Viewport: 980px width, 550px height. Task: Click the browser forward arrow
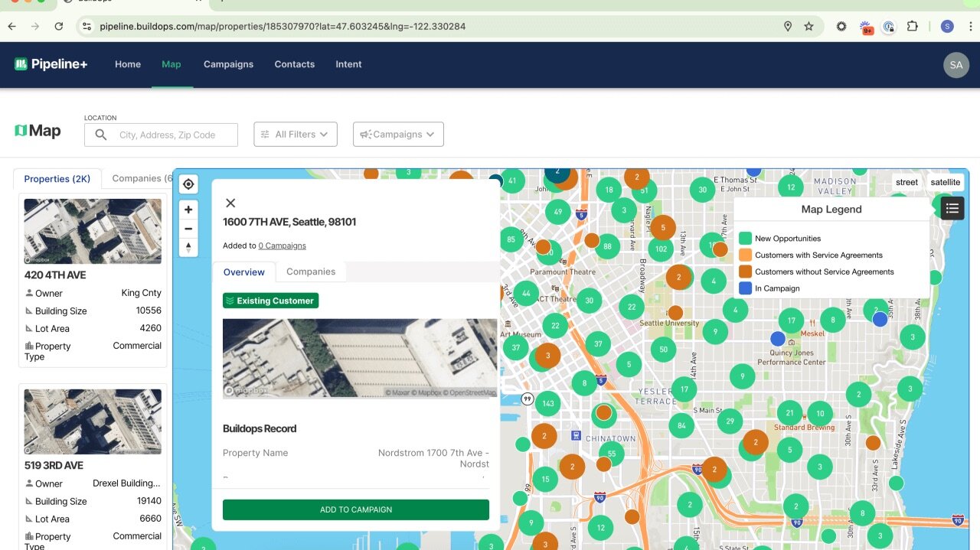[35, 26]
